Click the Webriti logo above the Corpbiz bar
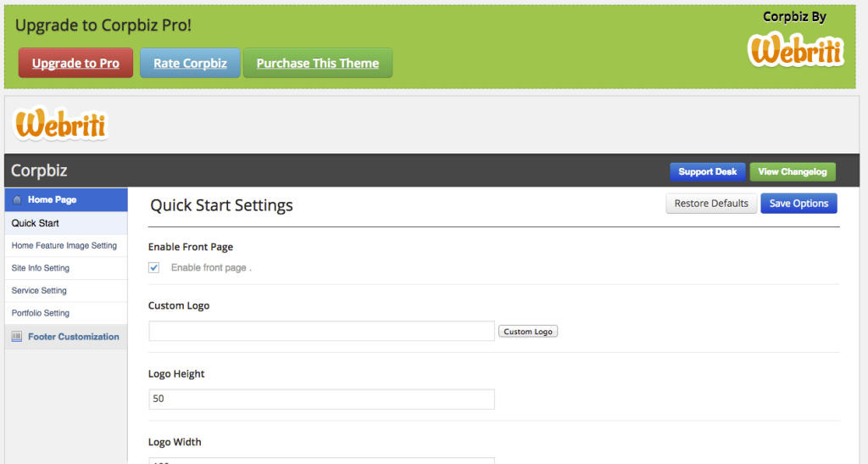 (x=60, y=123)
